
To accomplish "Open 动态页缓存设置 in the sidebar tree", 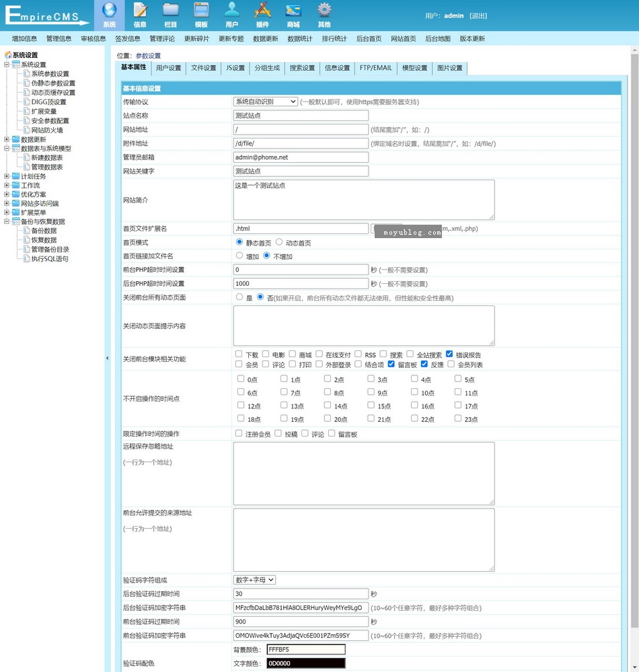I will click(53, 93).
